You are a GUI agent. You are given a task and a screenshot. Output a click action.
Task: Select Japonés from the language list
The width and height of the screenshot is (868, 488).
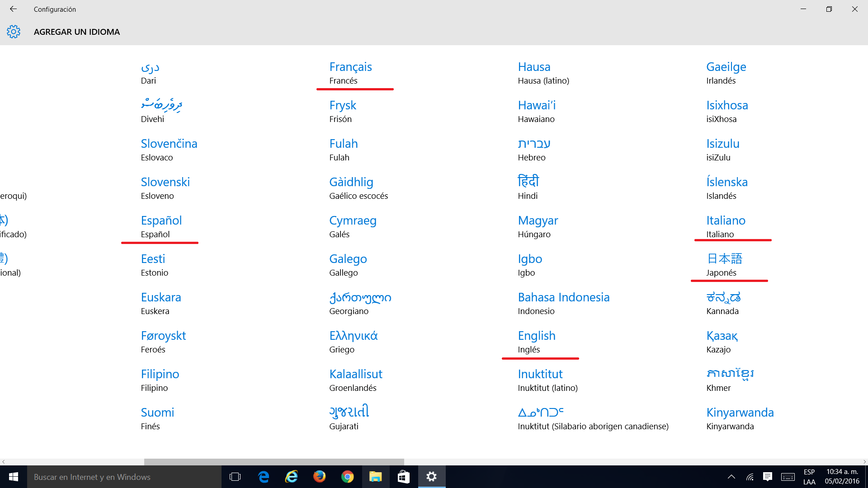tap(724, 265)
